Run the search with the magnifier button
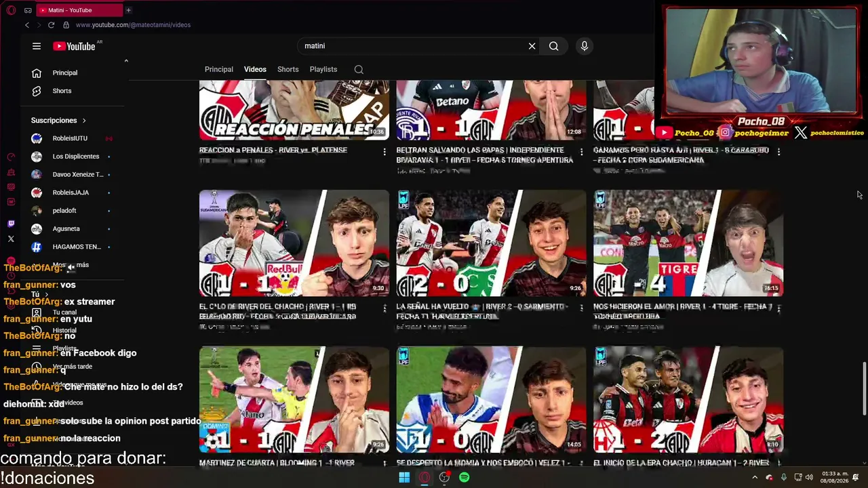The image size is (868, 488). 554,46
